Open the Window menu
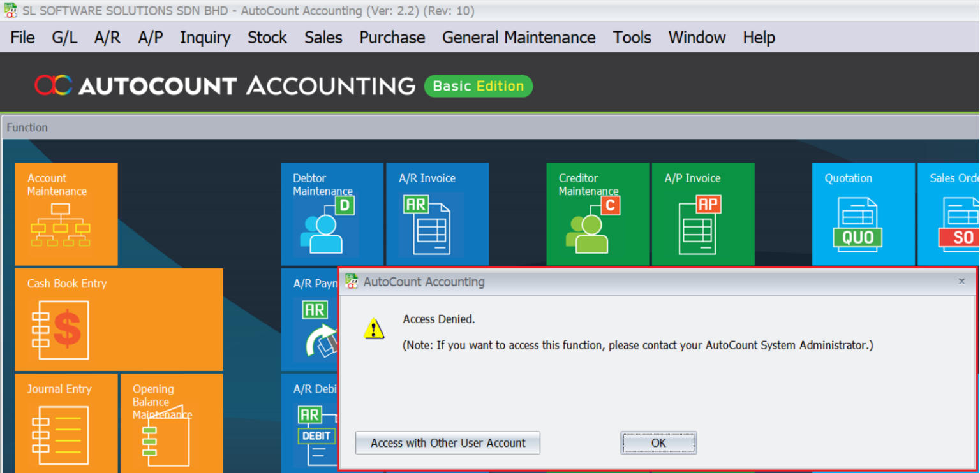This screenshot has height=473, width=980. coord(697,38)
